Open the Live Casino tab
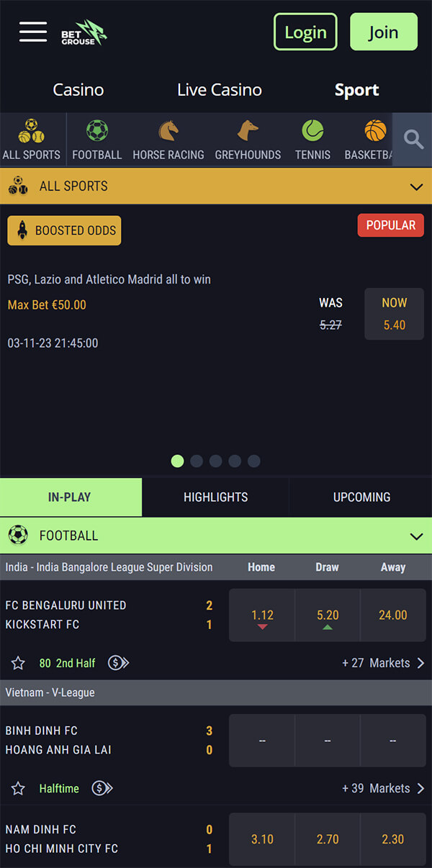Screen dimensions: 432x868 [x=220, y=90]
